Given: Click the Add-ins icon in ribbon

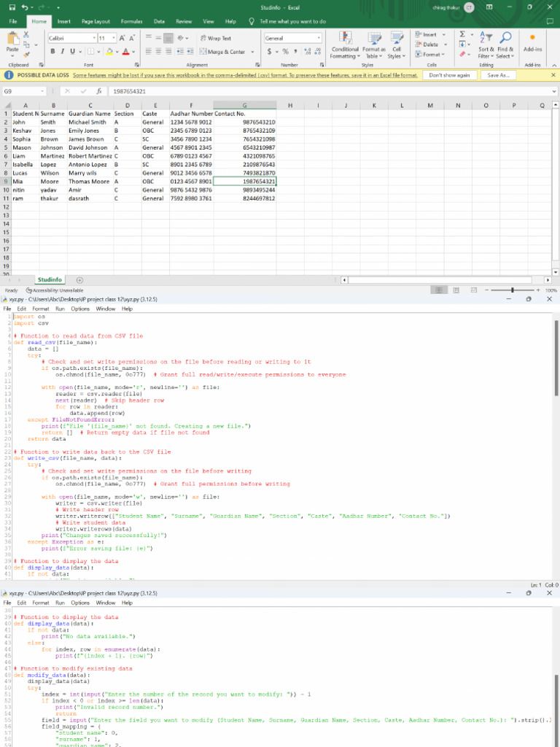Looking at the screenshot, I should tap(533, 44).
